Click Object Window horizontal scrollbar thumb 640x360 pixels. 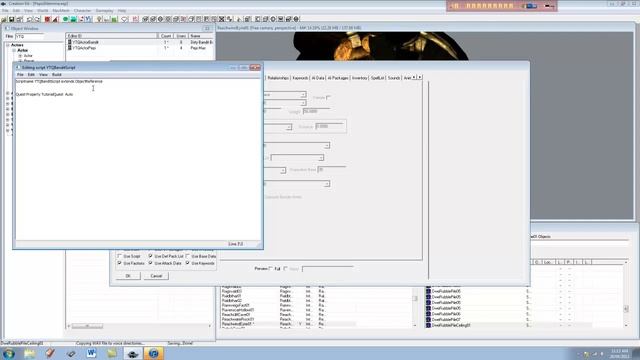(87, 326)
